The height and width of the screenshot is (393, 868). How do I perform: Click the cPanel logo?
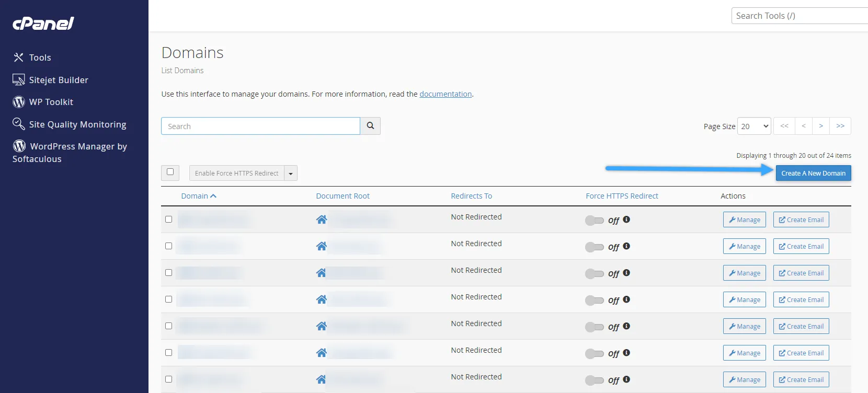[x=43, y=24]
